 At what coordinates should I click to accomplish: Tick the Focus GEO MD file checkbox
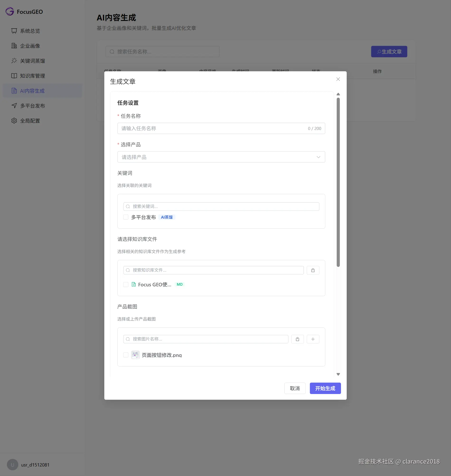click(126, 285)
